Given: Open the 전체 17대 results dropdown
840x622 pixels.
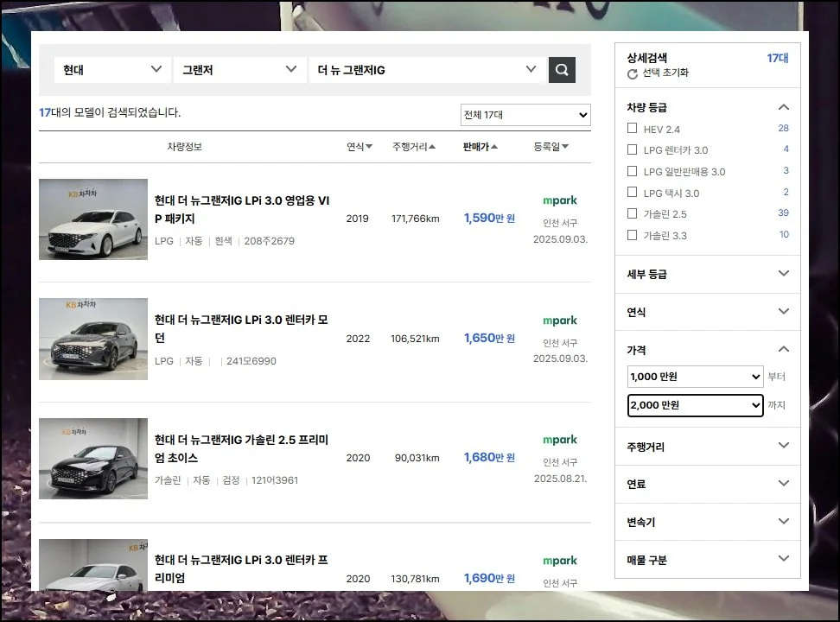Looking at the screenshot, I should pos(525,115).
